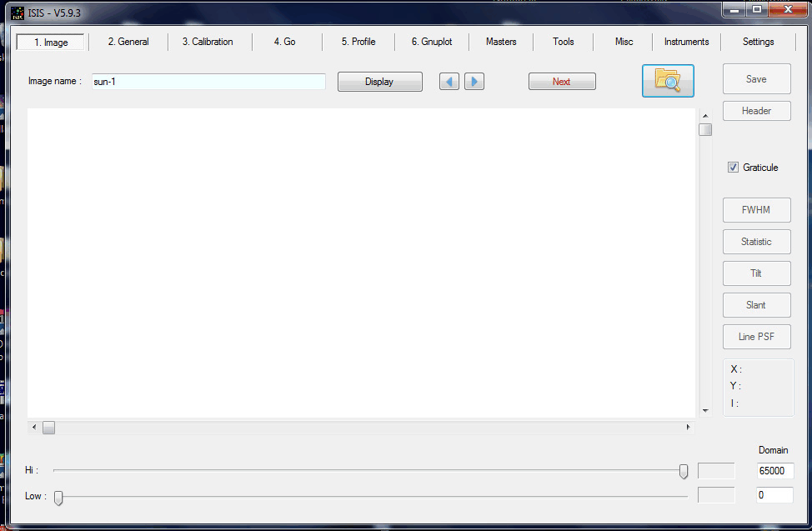Open the 6. Gnuplot tab
The width and height of the screenshot is (812, 531).
(432, 42)
